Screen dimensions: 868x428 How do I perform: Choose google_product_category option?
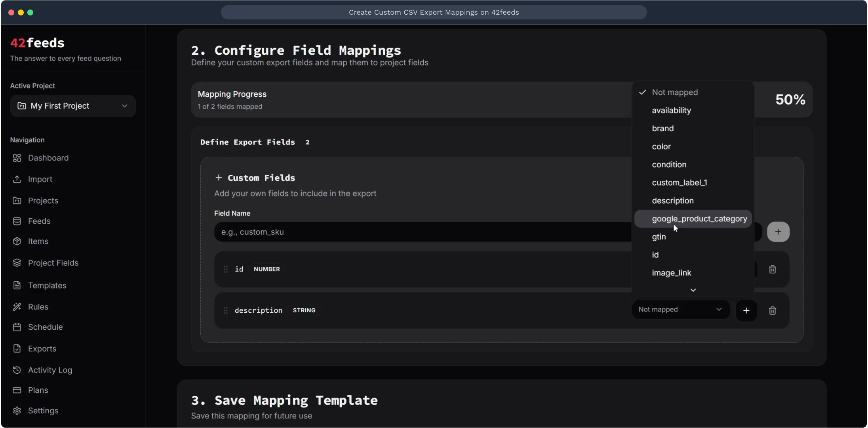pos(699,219)
